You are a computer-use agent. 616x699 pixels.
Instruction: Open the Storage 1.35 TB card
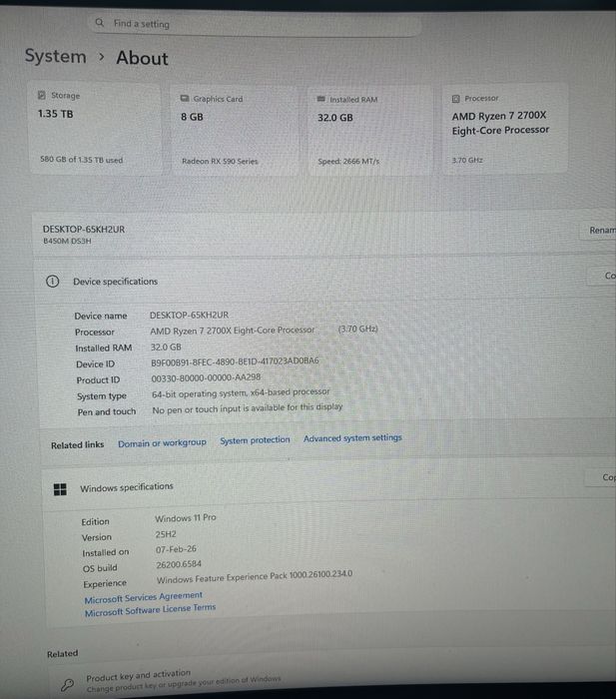click(x=95, y=127)
